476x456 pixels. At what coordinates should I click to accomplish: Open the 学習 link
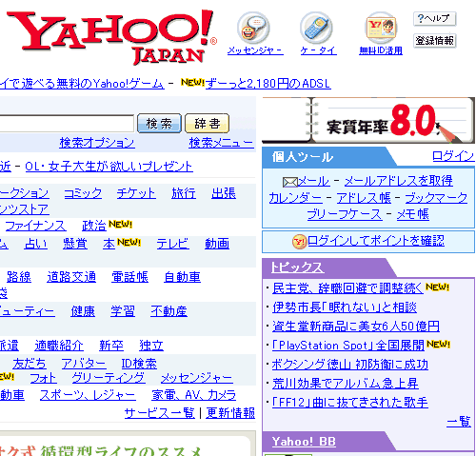click(123, 311)
